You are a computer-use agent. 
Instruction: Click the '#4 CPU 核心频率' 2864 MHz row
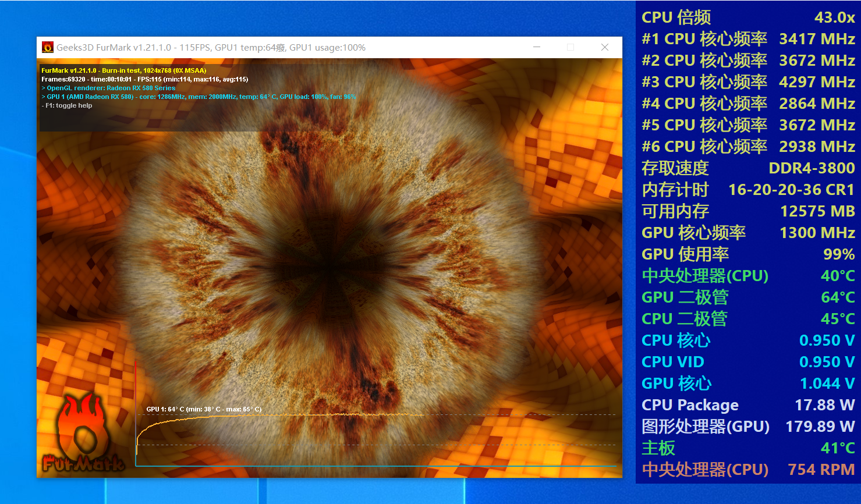748,104
